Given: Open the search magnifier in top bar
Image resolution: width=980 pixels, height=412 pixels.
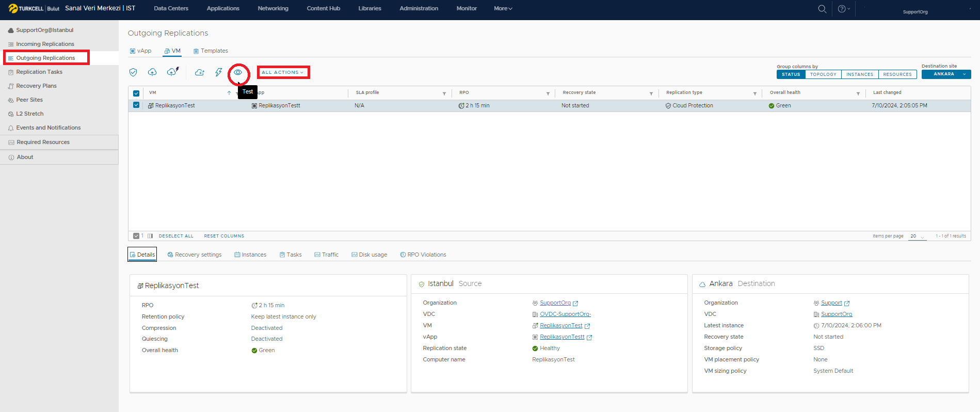Looking at the screenshot, I should (x=822, y=9).
